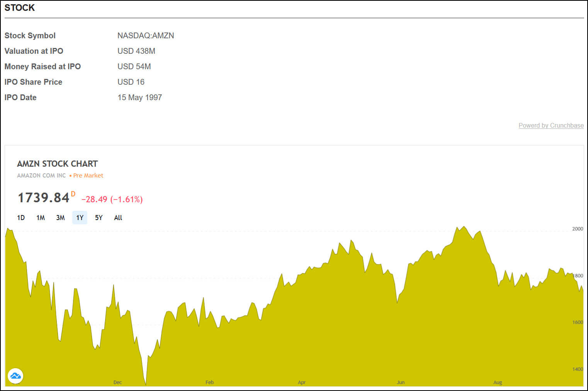Click the 1800 price axis label
The height and width of the screenshot is (391, 588).
(x=578, y=276)
